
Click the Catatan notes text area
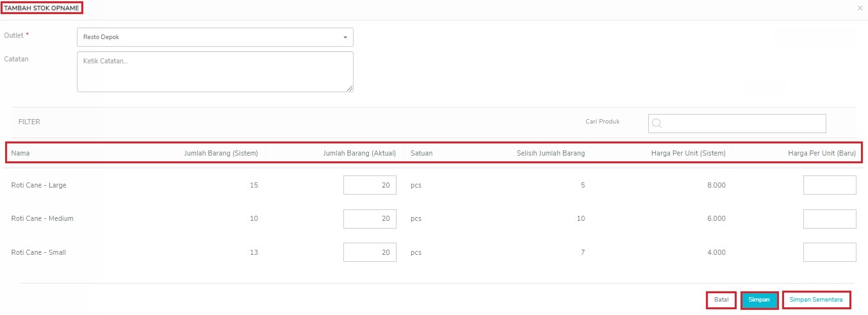click(215, 71)
